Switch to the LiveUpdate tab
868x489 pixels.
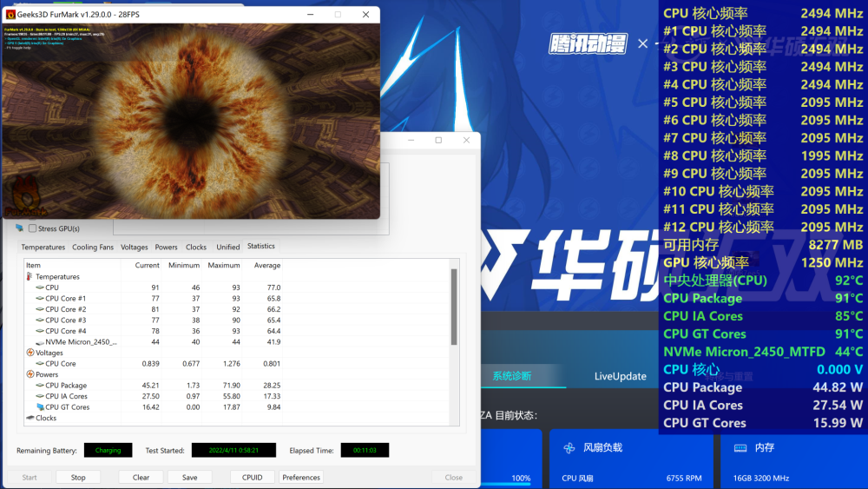(x=620, y=376)
